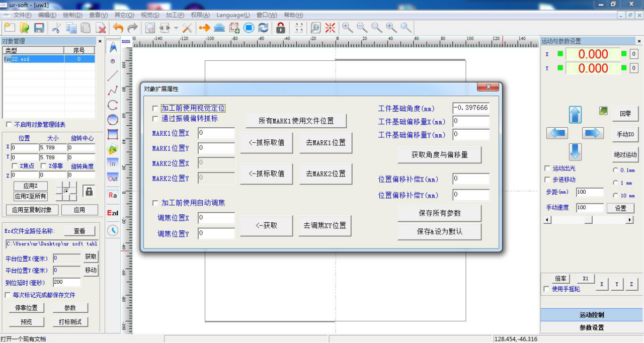Click the 获取角度与偏移量 button
This screenshot has width=644, height=343.
(440, 155)
